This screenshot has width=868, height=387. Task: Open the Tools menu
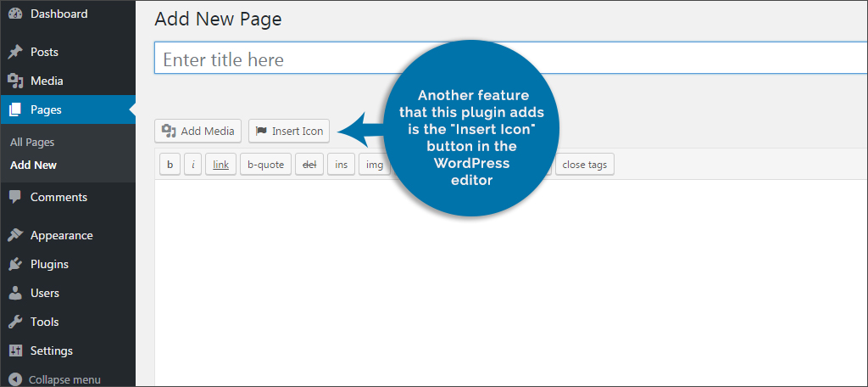coord(44,322)
